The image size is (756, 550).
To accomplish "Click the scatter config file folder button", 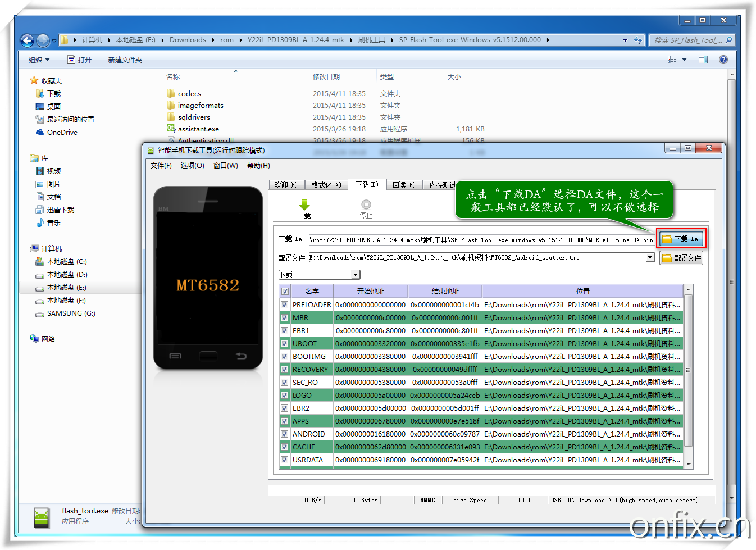I will click(681, 258).
